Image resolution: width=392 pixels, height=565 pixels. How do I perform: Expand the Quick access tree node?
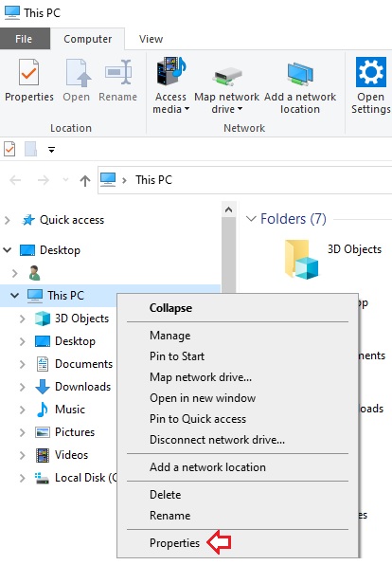[8, 220]
